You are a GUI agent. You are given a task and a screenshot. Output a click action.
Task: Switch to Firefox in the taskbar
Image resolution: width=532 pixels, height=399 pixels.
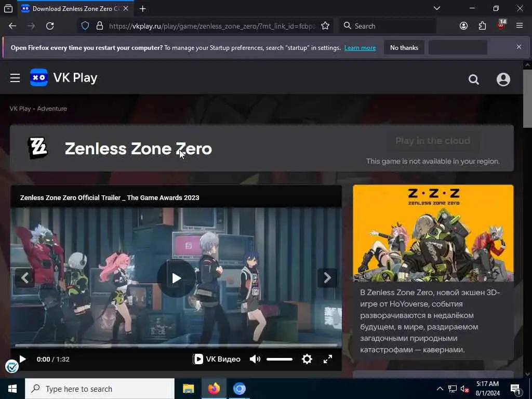coord(214,389)
